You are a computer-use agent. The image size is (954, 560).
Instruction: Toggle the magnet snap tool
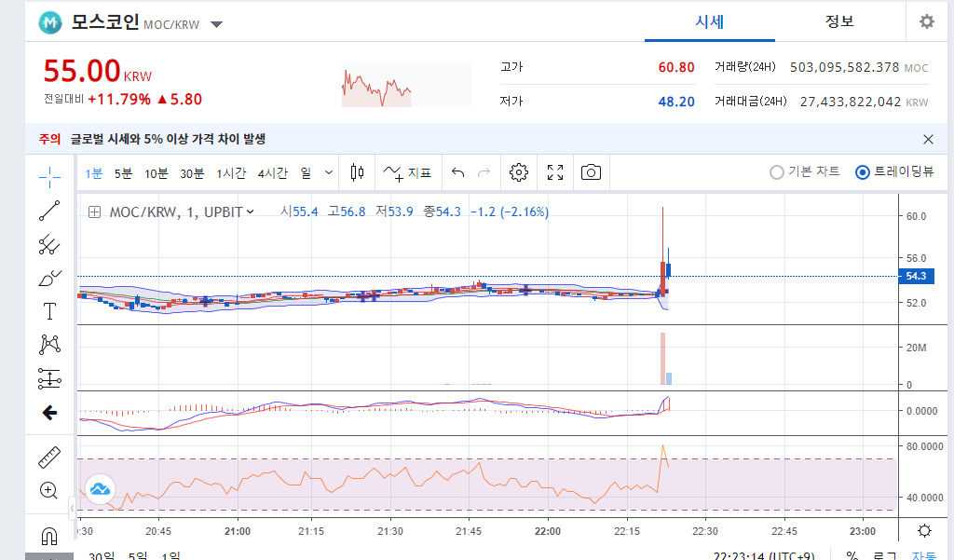(49, 537)
